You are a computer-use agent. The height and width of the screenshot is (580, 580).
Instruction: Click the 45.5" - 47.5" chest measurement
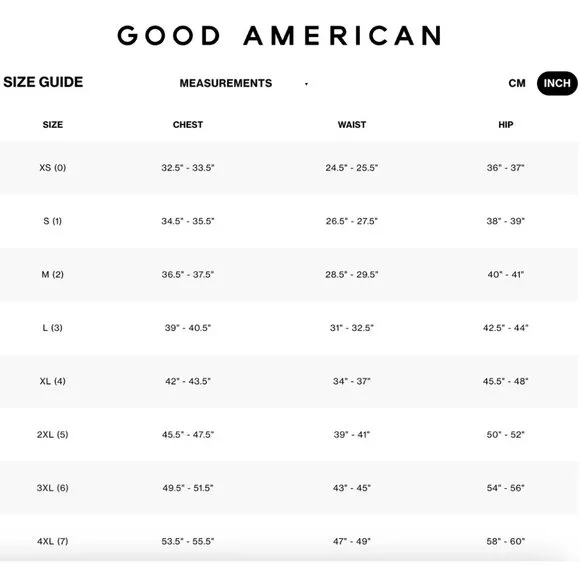188,434
